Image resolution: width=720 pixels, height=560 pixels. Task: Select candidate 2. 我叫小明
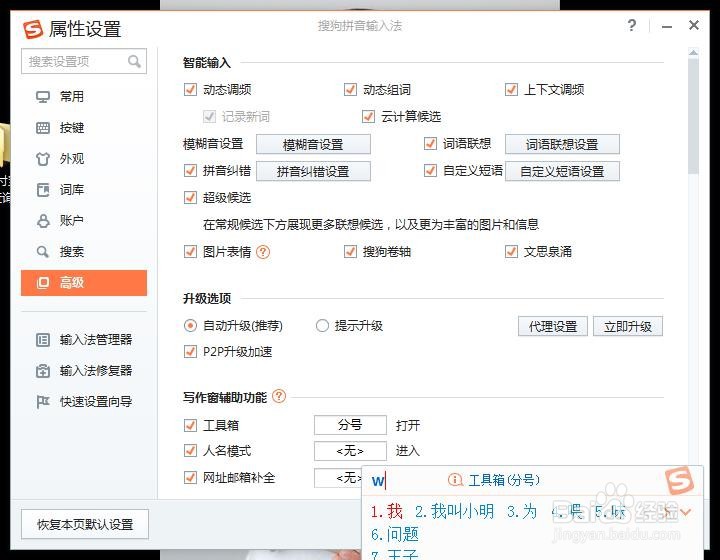[455, 511]
